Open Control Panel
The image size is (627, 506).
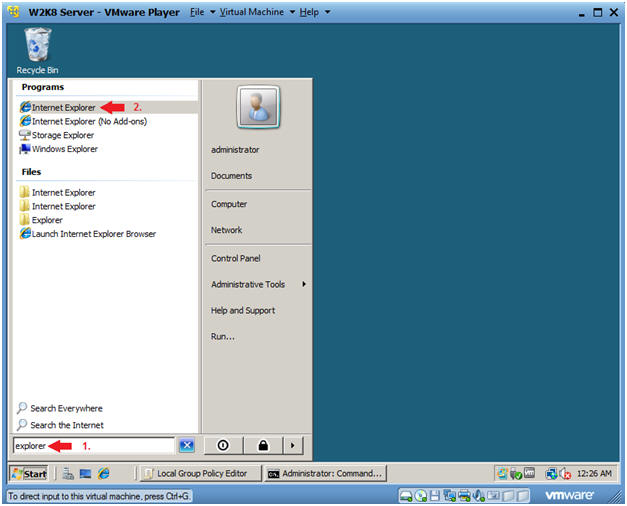click(236, 258)
